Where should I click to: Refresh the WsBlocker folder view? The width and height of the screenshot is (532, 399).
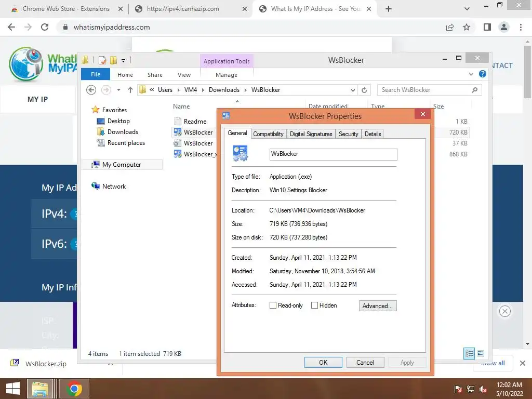364,90
